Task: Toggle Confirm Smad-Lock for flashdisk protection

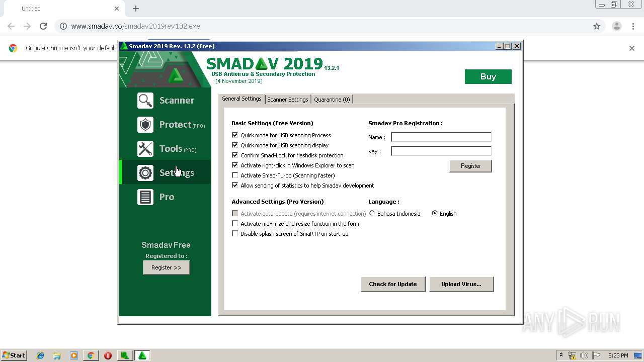Action: pos(235,155)
